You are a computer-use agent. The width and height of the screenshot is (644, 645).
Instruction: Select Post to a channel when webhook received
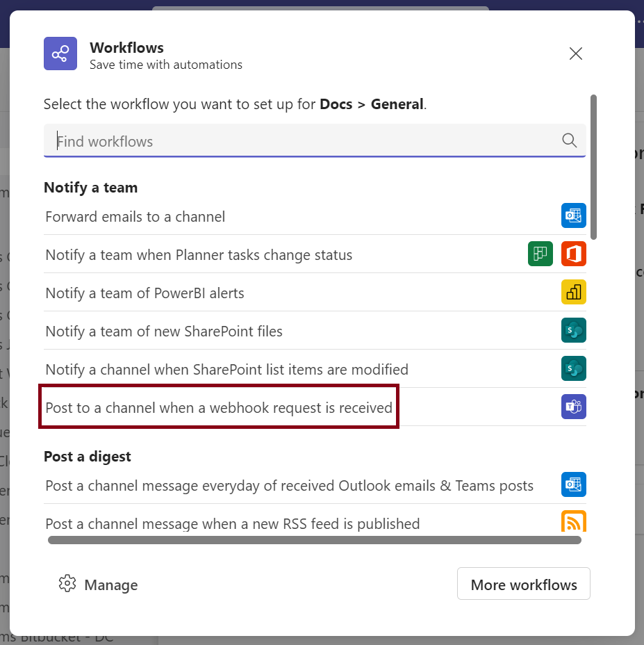coord(315,407)
